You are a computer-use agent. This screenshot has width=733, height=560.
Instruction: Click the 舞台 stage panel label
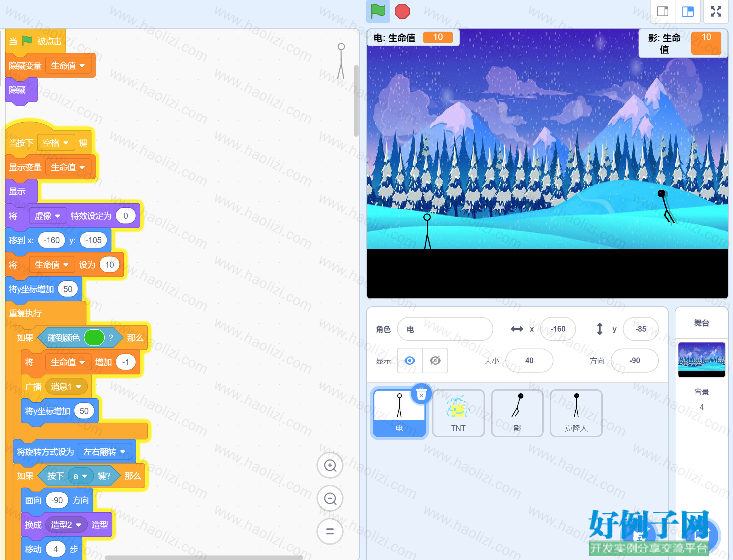(701, 323)
